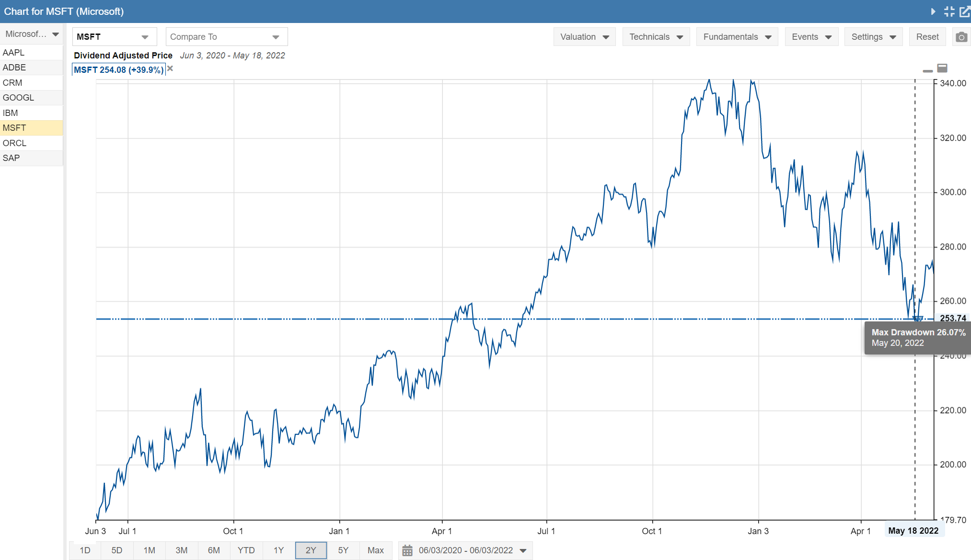971x560 pixels.
Task: Open the Events dropdown
Action: [811, 37]
